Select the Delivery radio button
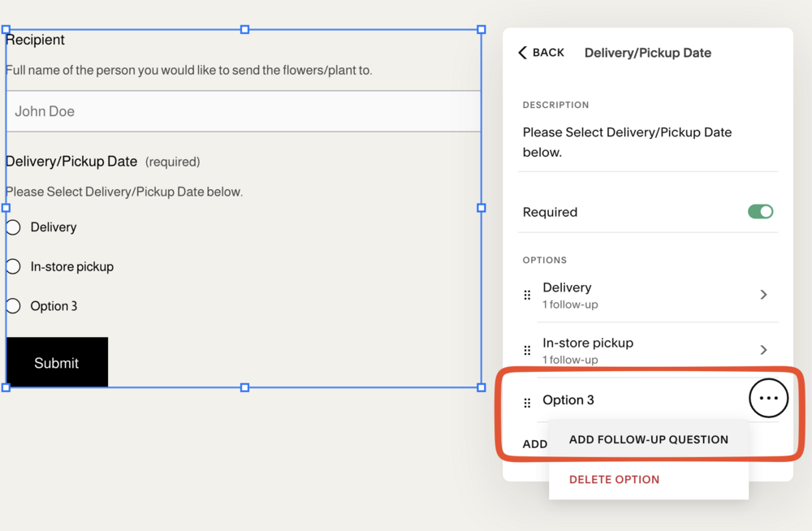The width and height of the screenshot is (812, 531). (x=12, y=227)
